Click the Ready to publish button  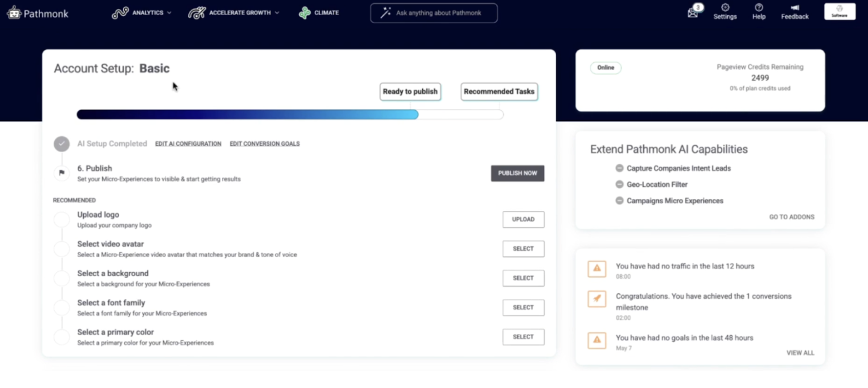[410, 91]
